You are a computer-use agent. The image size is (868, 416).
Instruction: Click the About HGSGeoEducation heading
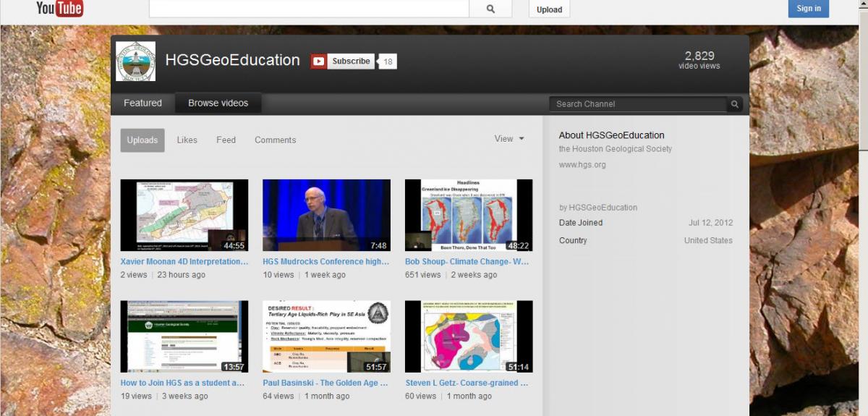coord(611,135)
